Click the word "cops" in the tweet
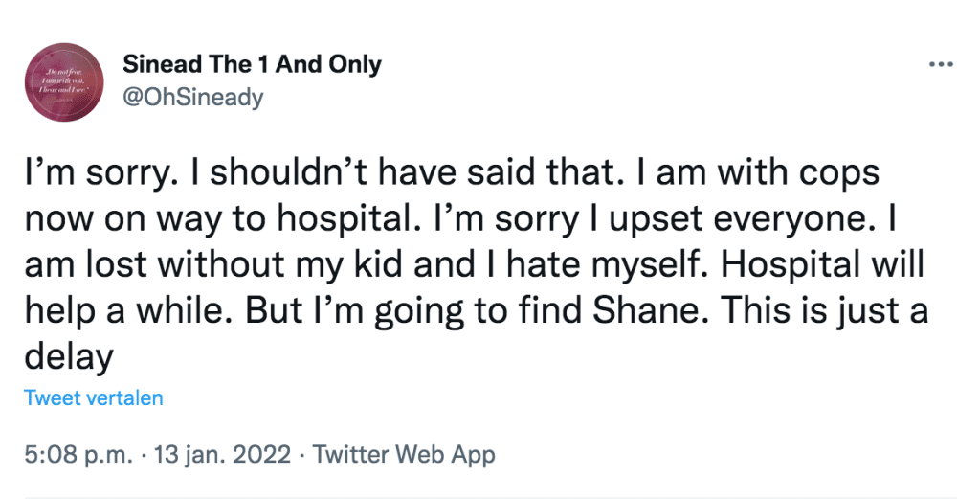Viewport: 980px width, 499px height. pos(834,174)
